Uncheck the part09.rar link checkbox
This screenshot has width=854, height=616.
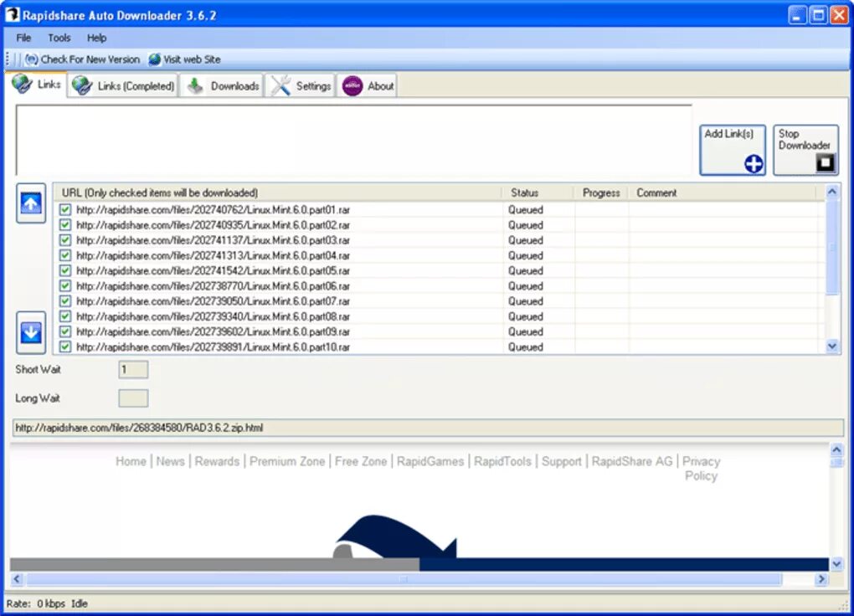pos(64,331)
